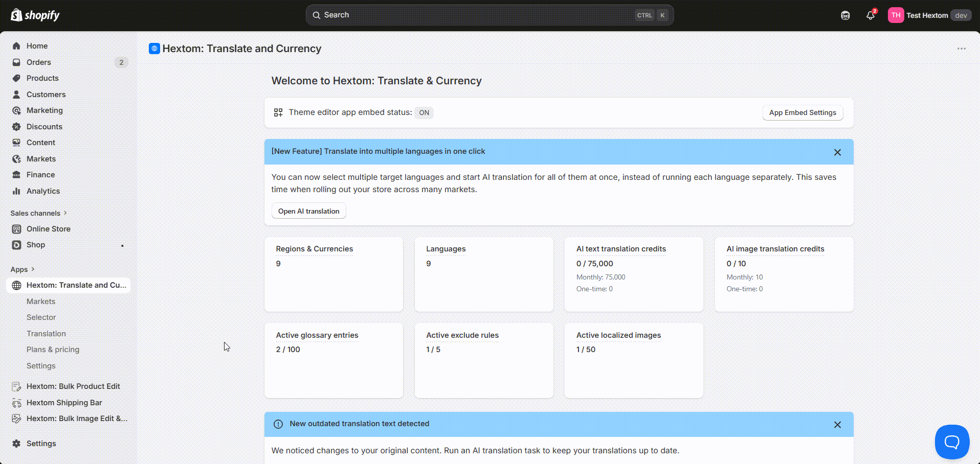Click the Hextom Bulk Image Edit icon
The image size is (980, 464).
[16, 419]
